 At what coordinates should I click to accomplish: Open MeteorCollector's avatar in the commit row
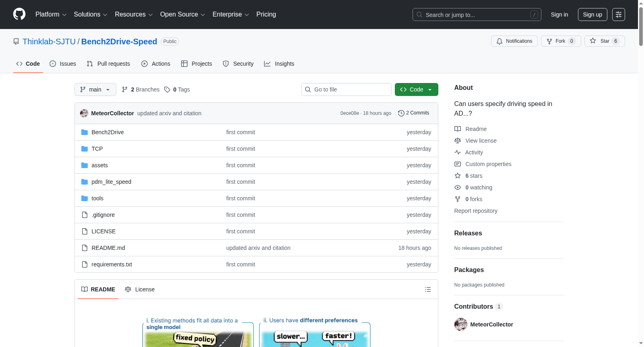tap(84, 113)
